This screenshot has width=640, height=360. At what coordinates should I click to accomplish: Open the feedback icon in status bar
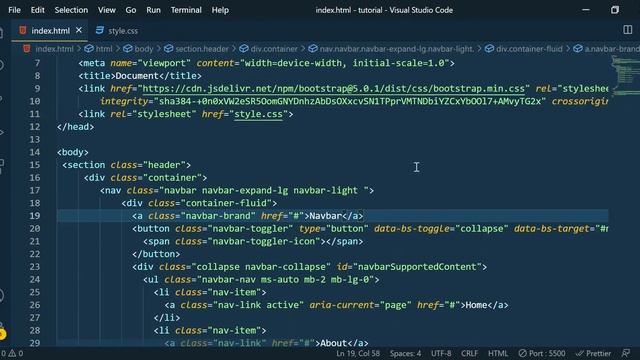(626, 353)
